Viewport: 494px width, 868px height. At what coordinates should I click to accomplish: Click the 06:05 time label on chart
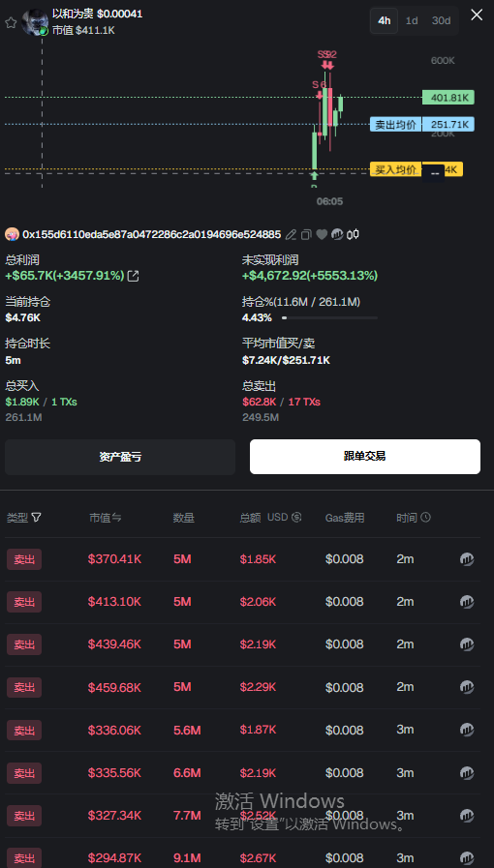coord(329,201)
